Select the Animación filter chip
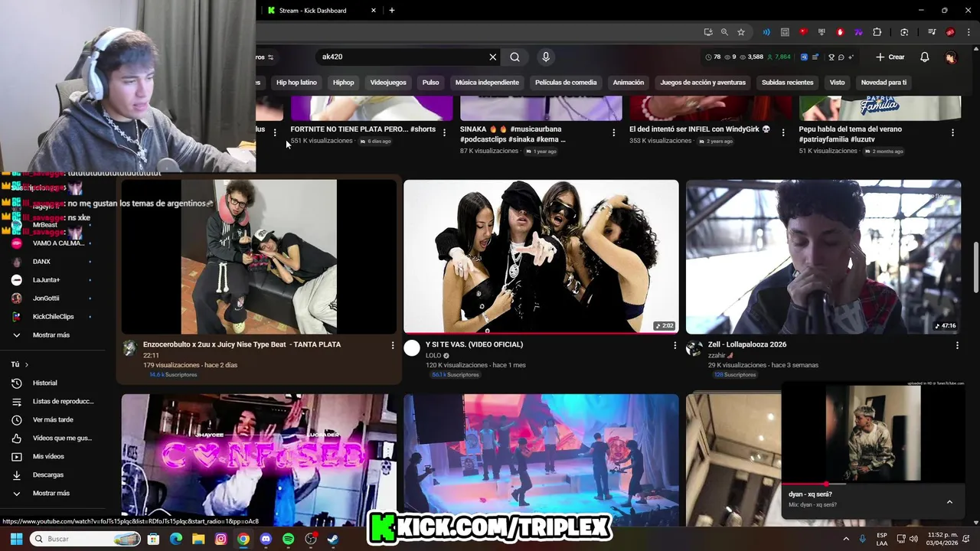This screenshot has width=980, height=551. point(628,83)
